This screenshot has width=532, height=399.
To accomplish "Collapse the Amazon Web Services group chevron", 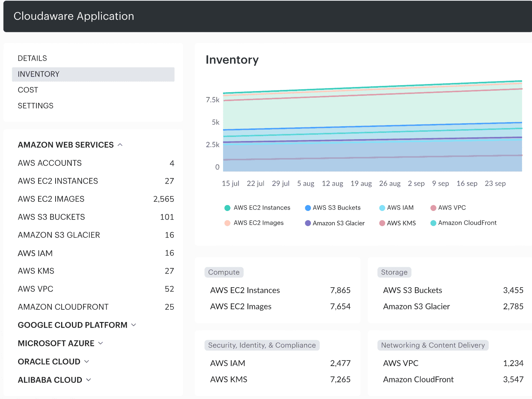I will coord(120,145).
